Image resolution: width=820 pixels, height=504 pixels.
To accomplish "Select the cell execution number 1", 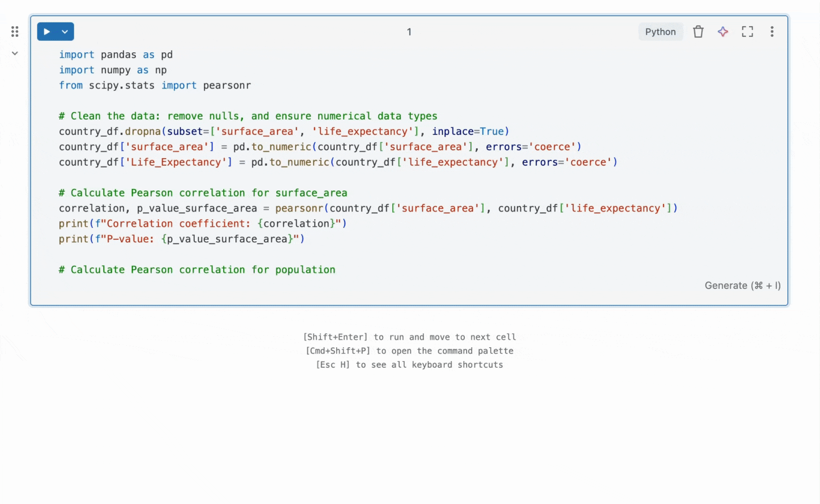I will [x=409, y=32].
